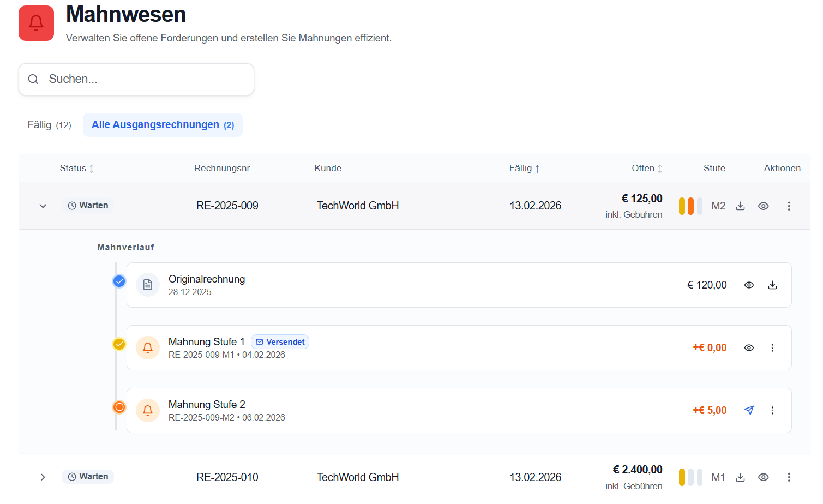Download invoice RE-2025-010
Image resolution: width=823 pixels, height=504 pixels.
740,478
